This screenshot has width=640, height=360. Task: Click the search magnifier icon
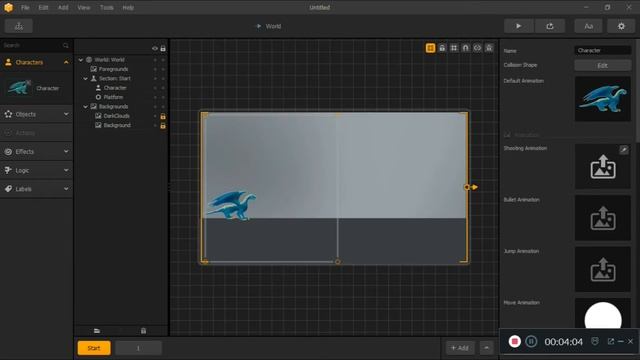pos(66,45)
